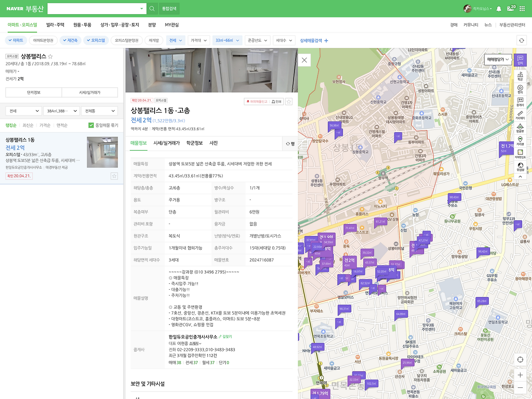The image size is (532, 399).
Task: Switch to 빌라·주택 tab
Action: click(55, 25)
